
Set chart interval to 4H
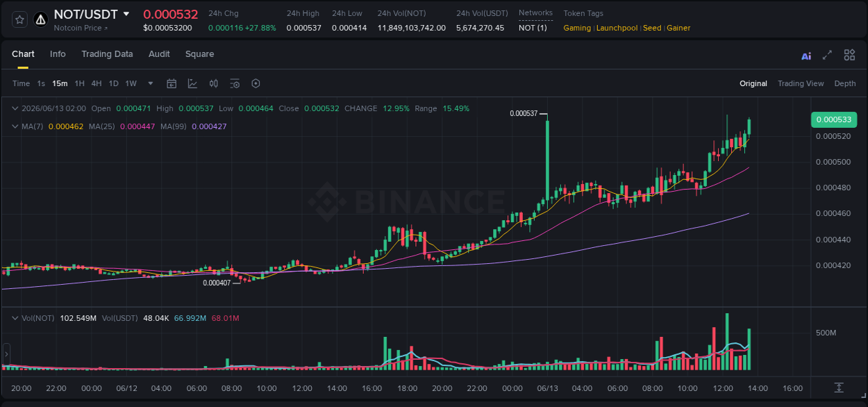click(x=97, y=83)
